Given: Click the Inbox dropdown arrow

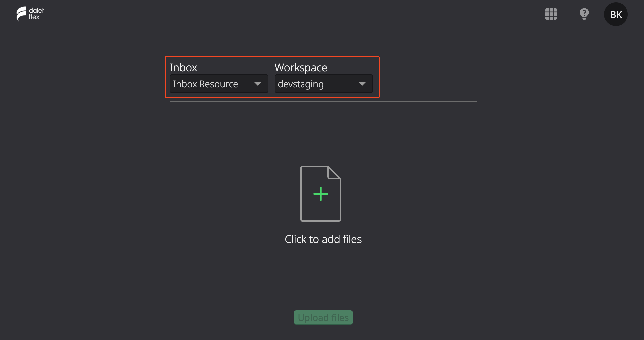Looking at the screenshot, I should coord(258,84).
